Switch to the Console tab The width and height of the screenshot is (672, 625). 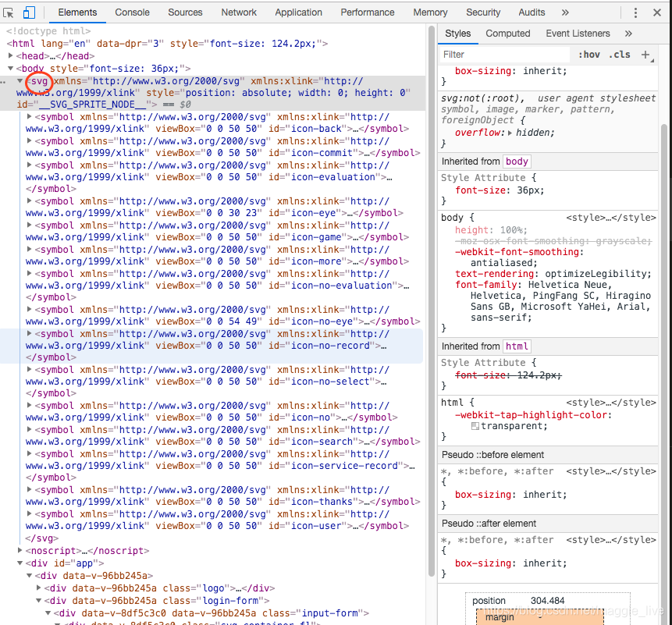132,12
